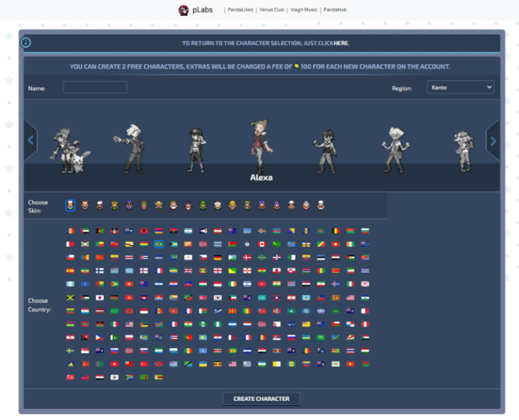Select the Mexico flag
This screenshot has width=519, height=420.
[x=115, y=324]
